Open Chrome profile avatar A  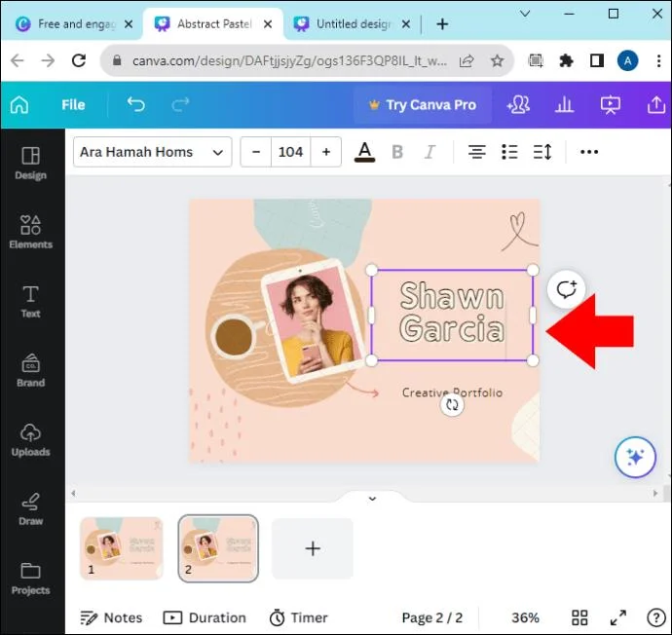(x=627, y=60)
